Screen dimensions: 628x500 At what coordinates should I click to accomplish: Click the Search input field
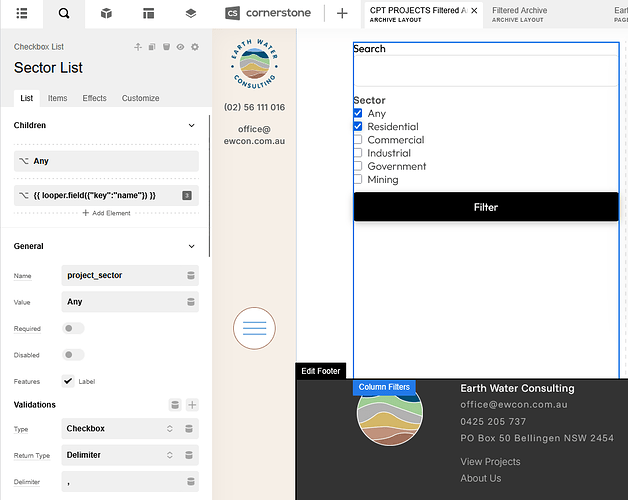pos(485,72)
